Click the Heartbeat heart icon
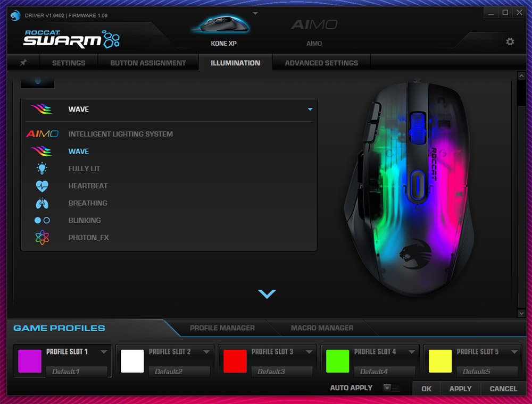This screenshot has height=404, width=532. (42, 186)
